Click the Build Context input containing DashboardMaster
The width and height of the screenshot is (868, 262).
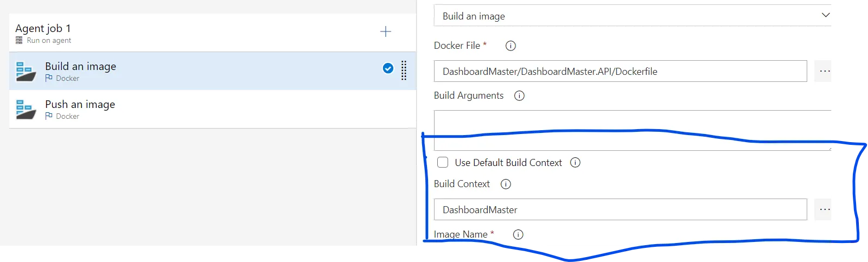tap(620, 210)
